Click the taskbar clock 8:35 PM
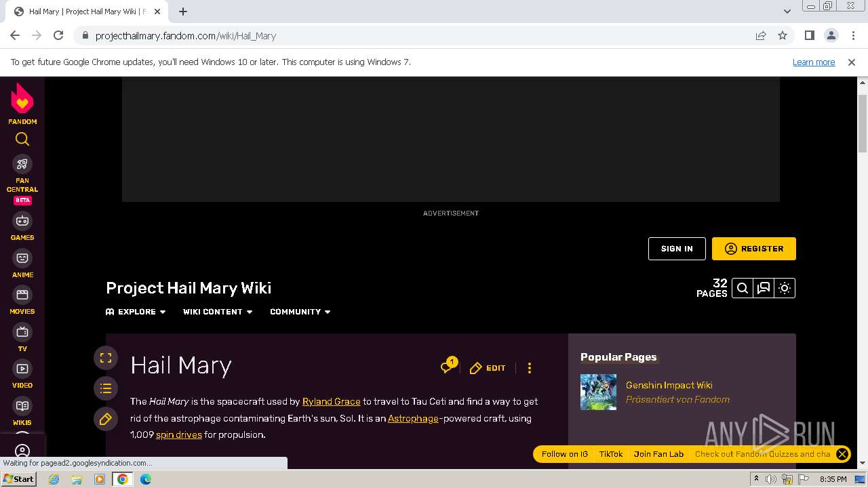 point(833,479)
